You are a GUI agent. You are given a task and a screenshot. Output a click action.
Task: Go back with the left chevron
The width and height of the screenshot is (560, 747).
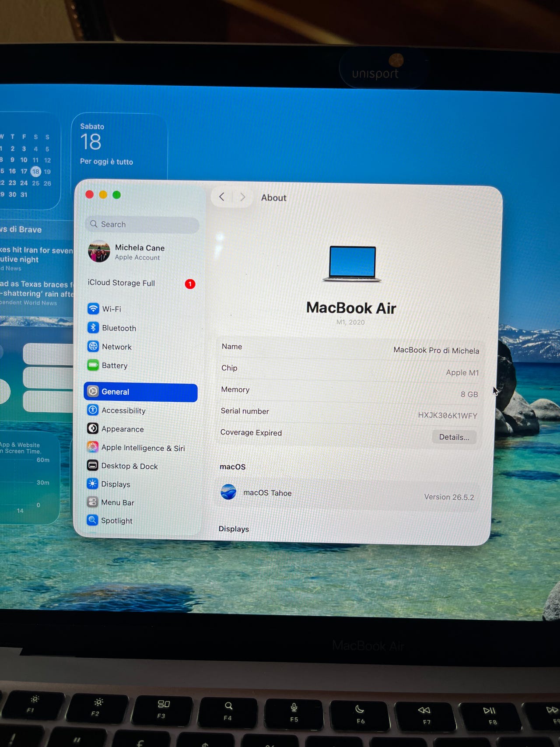[x=222, y=197]
